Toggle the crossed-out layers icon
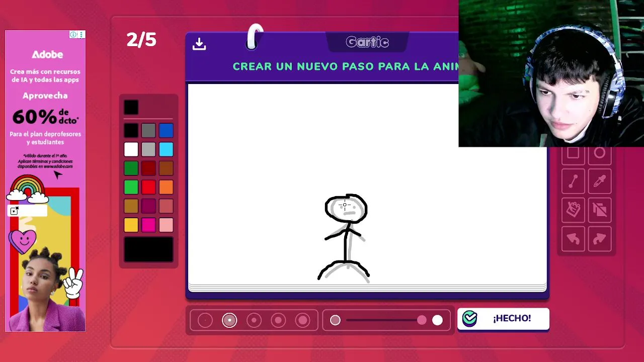 click(x=599, y=210)
